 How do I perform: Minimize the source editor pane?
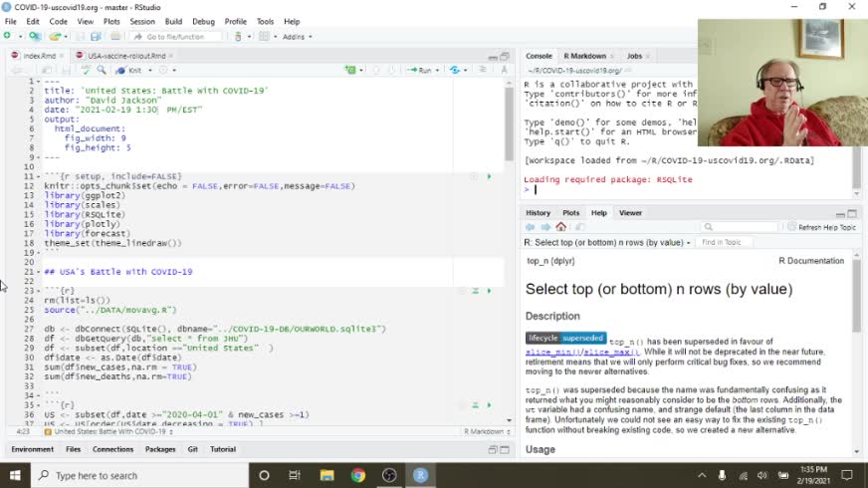coord(493,57)
